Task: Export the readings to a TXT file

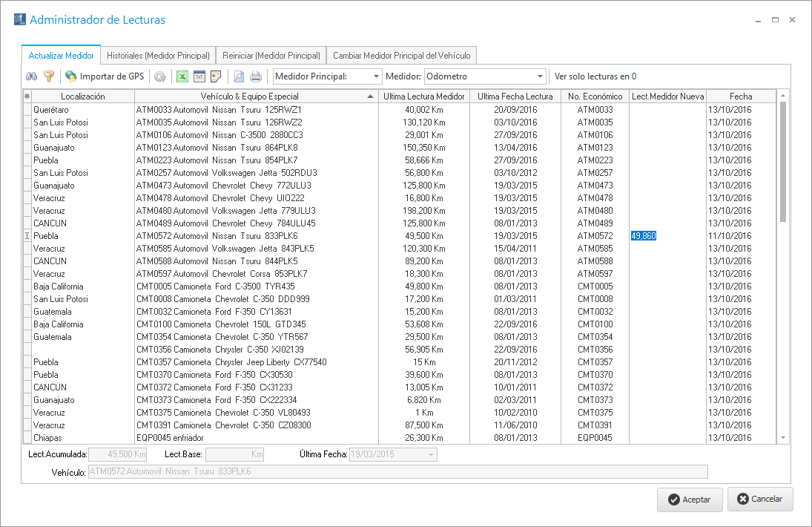Action: coord(199,76)
